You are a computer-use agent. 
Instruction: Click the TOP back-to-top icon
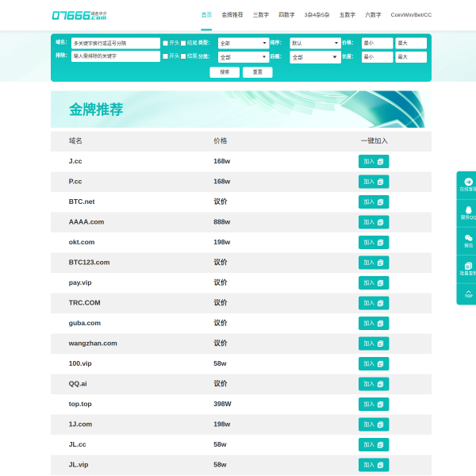[468, 294]
